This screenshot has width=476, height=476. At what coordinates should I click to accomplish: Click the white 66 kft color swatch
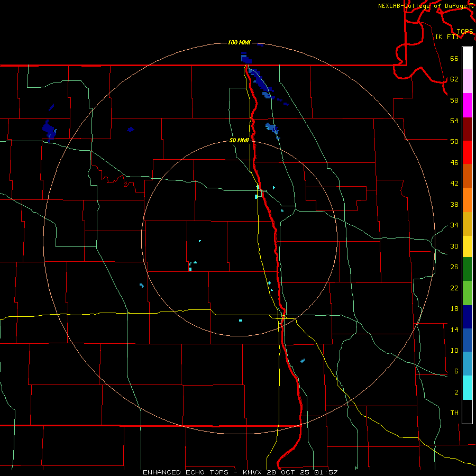pyautogui.click(x=467, y=58)
